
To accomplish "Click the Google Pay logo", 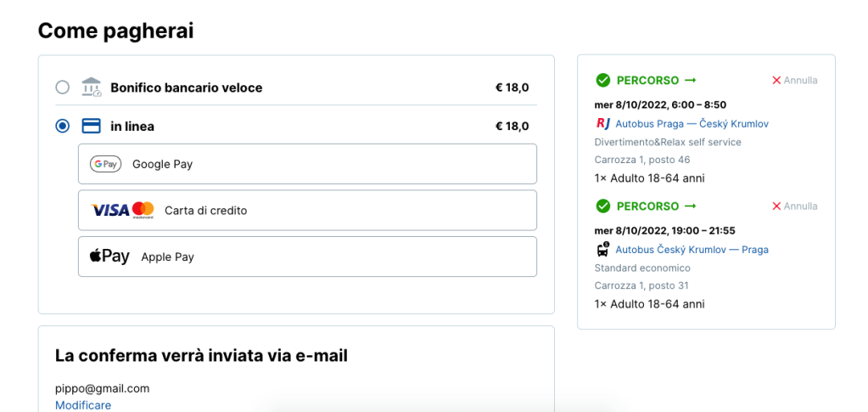I will [105, 164].
